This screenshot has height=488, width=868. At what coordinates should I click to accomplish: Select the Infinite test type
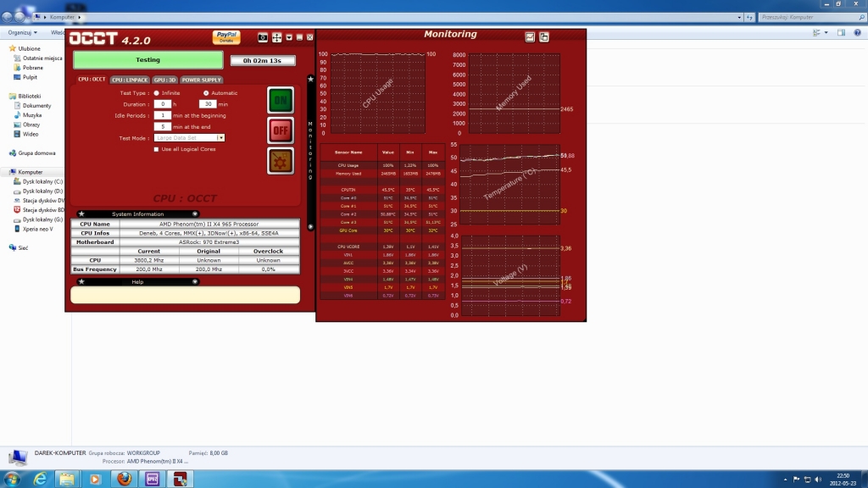(157, 93)
